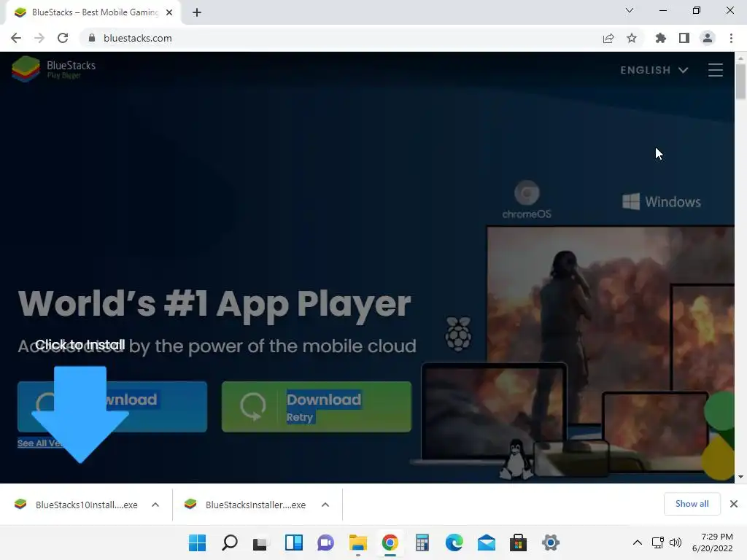The image size is (747, 560).
Task: Select the BlueStacks browser tab
Action: [x=93, y=12]
